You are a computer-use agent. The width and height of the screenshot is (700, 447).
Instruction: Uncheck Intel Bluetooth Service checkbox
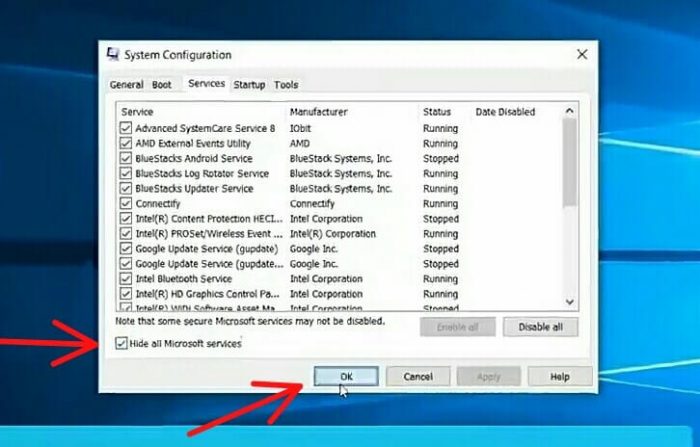(x=125, y=279)
